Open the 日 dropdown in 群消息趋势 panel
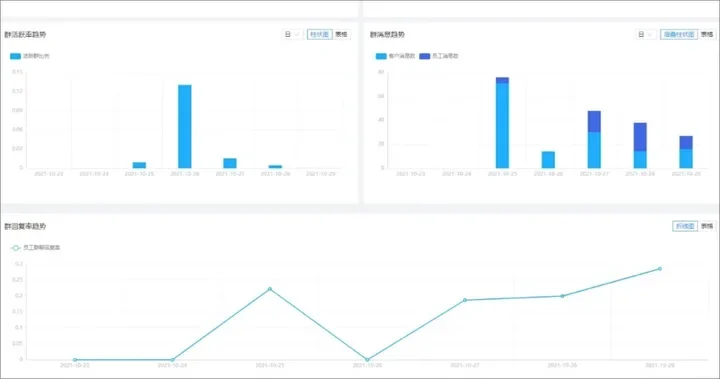 click(646, 34)
